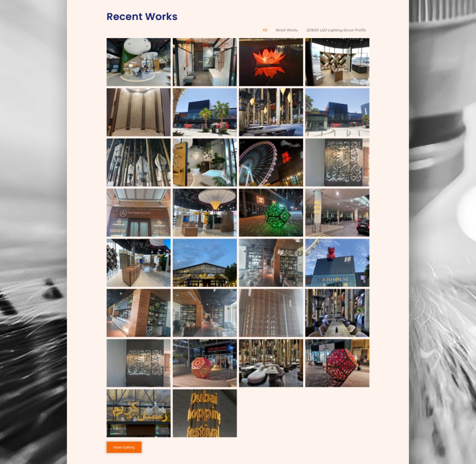
Task: Open the glowing red lotus flower photo
Action: [x=271, y=62]
